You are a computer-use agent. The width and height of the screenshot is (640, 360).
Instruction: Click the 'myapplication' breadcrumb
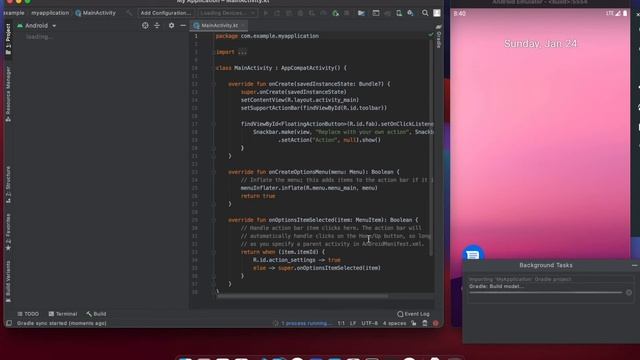click(x=50, y=13)
